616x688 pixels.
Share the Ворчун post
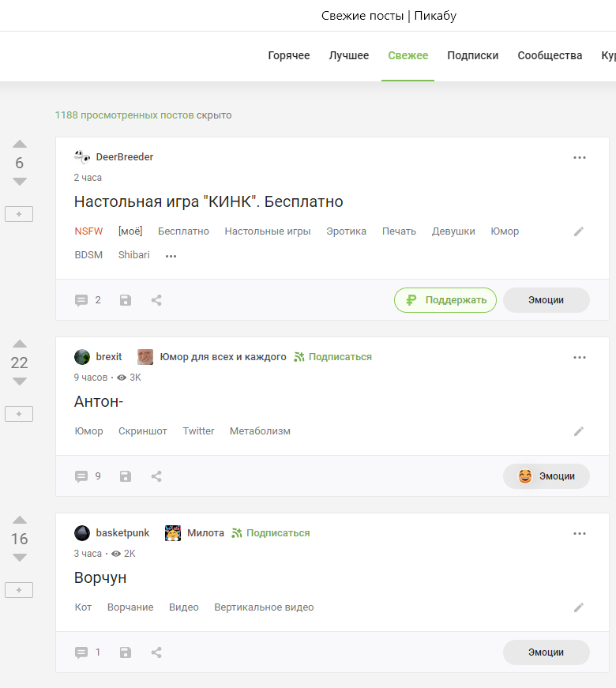tap(156, 652)
